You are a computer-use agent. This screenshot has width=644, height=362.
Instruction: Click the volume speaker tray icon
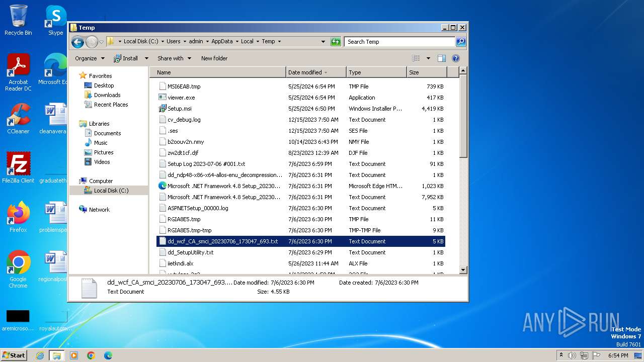point(572,355)
